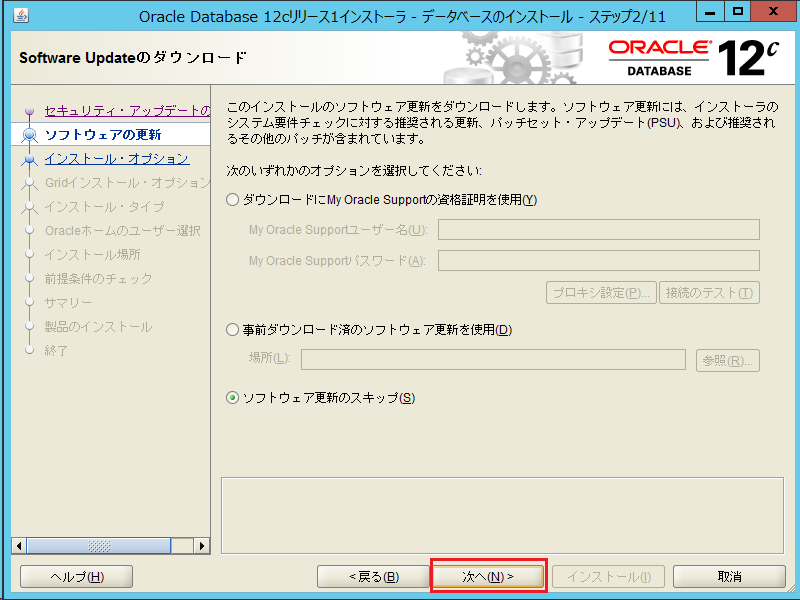Click the 製品のインストール step entry
Screen dimensions: 800x600
98,326
